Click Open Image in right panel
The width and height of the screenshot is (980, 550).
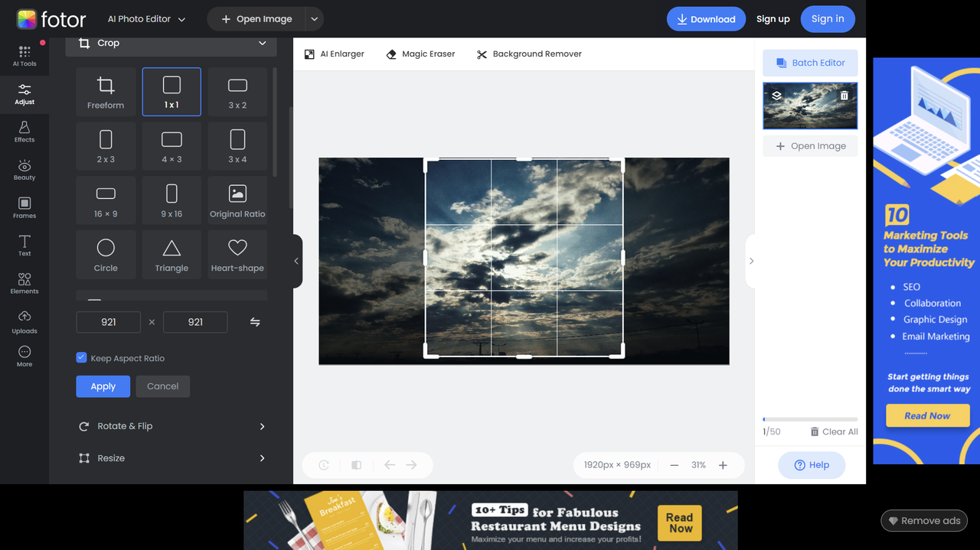click(x=810, y=146)
